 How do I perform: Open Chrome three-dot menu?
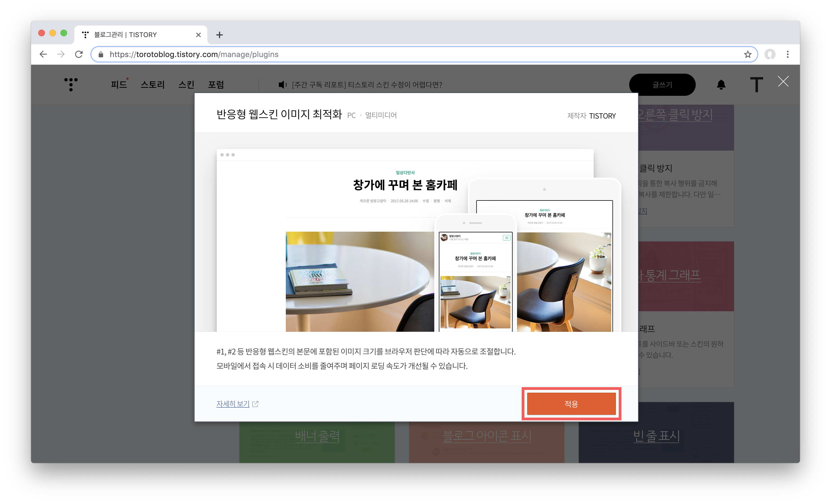click(787, 54)
